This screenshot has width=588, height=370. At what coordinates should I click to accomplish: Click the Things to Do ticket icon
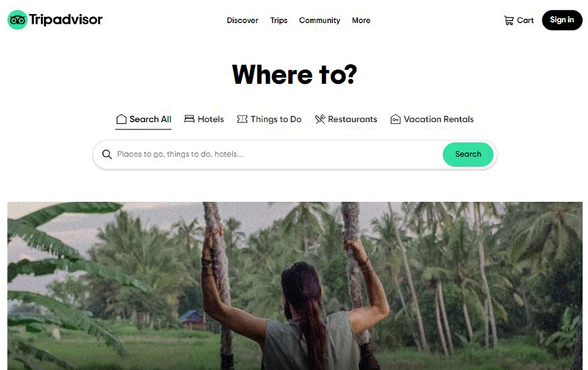tap(243, 119)
